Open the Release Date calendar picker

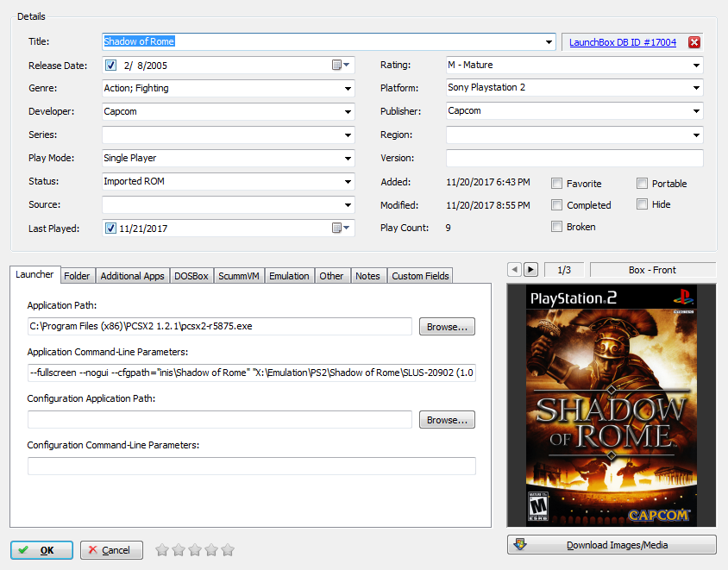(x=341, y=65)
